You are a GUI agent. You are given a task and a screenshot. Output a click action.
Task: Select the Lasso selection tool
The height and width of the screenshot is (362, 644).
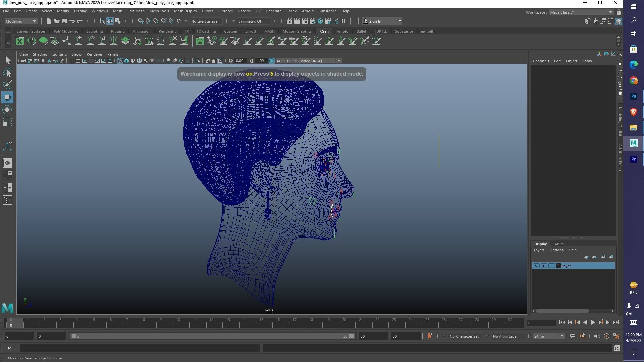pos(7,73)
